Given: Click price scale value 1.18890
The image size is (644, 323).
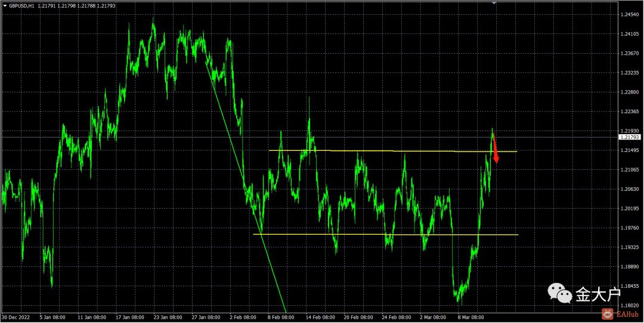Looking at the screenshot, I should (630, 267).
